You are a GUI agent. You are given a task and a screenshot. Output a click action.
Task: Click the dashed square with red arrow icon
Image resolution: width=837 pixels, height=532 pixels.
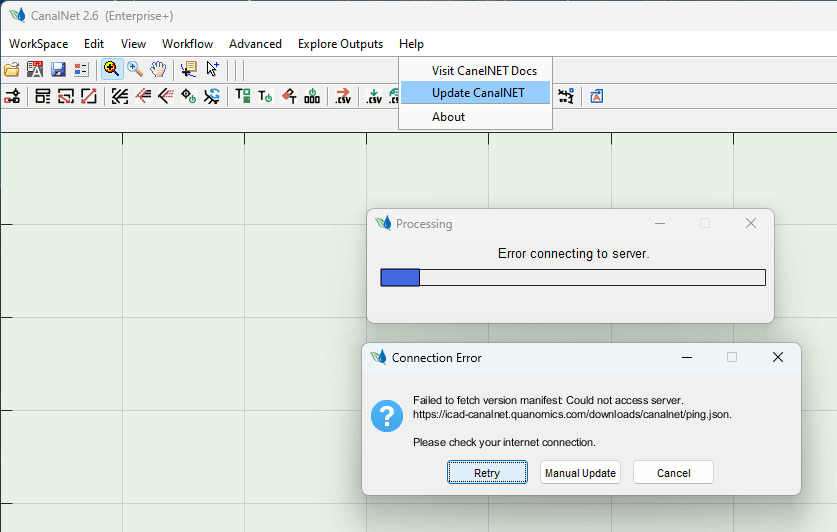click(66, 97)
